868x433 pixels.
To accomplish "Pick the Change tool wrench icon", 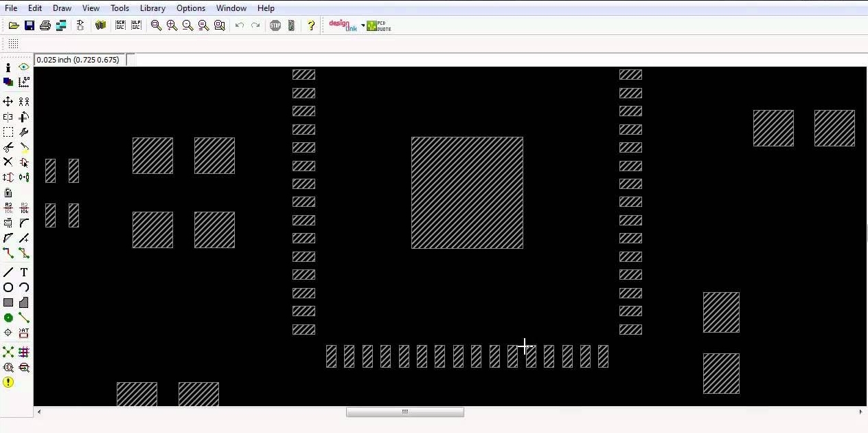I will pos(23,133).
